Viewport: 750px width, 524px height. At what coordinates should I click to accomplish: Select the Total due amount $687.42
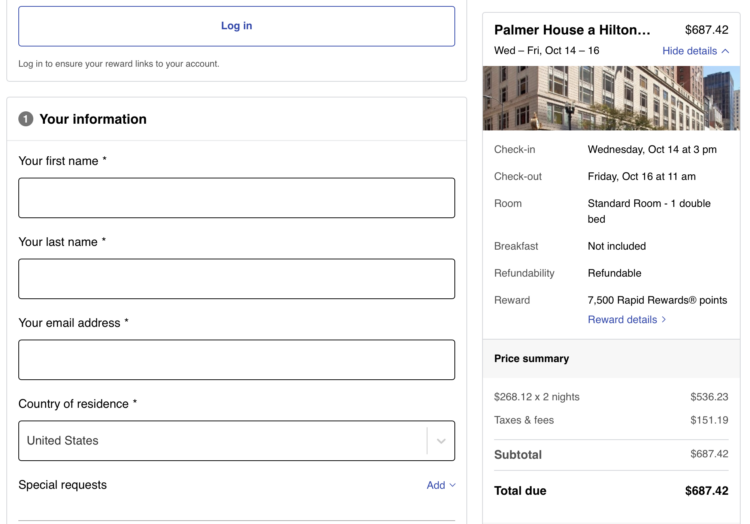(x=706, y=491)
